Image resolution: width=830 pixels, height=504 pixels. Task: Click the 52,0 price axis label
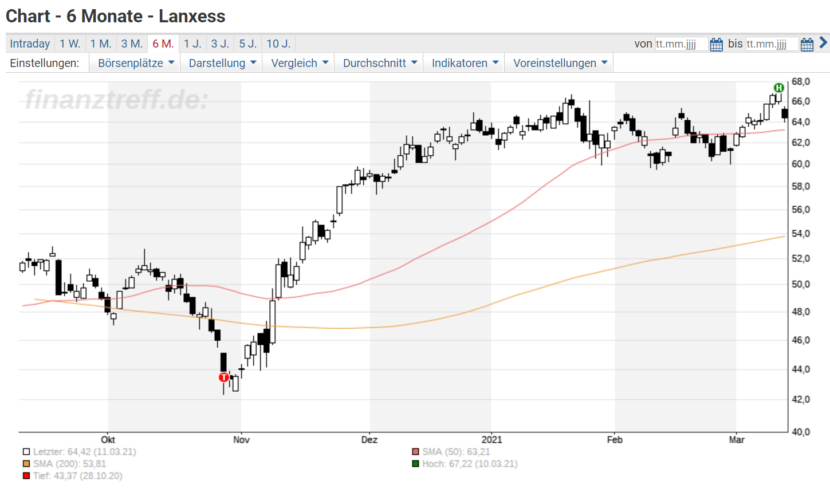pyautogui.click(x=801, y=258)
